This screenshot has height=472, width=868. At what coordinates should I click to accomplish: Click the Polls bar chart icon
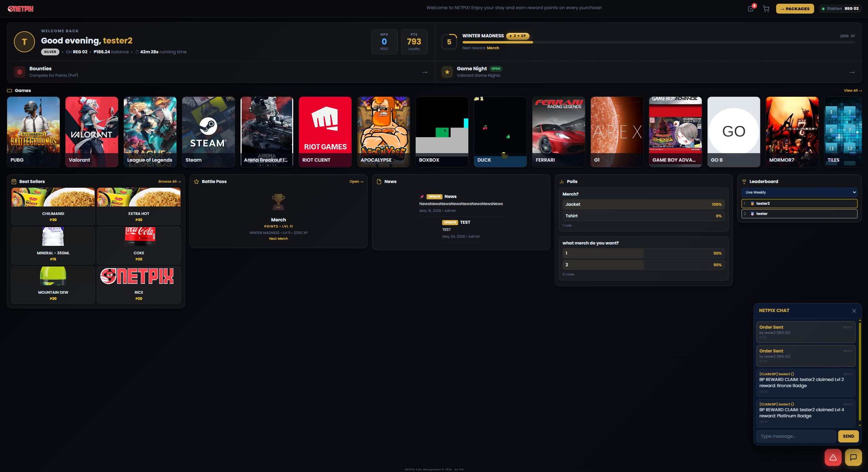(x=562, y=182)
